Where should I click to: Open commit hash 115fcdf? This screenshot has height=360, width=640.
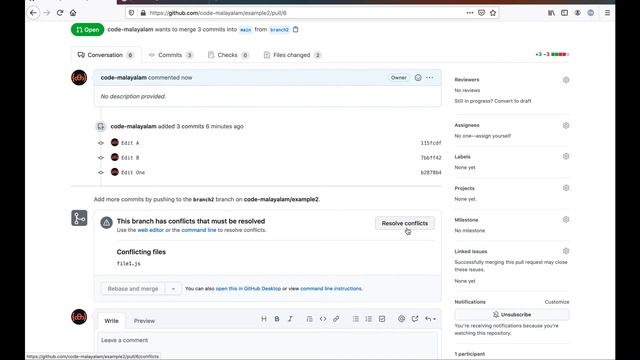click(431, 143)
